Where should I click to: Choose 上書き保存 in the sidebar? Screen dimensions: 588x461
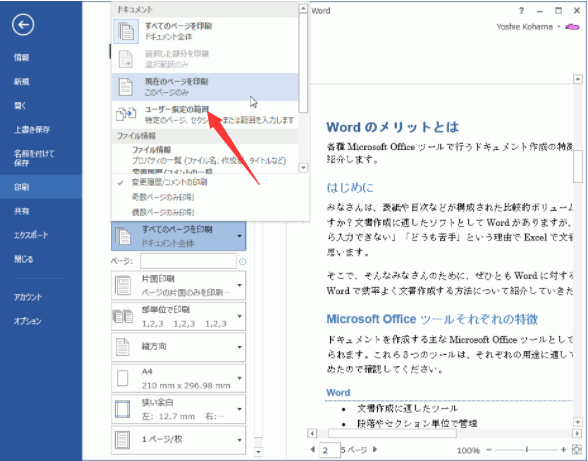(32, 130)
